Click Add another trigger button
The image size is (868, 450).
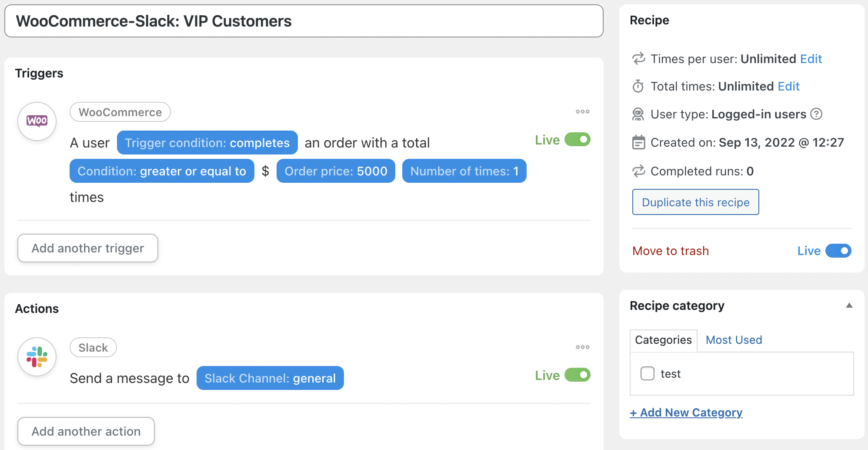click(87, 248)
